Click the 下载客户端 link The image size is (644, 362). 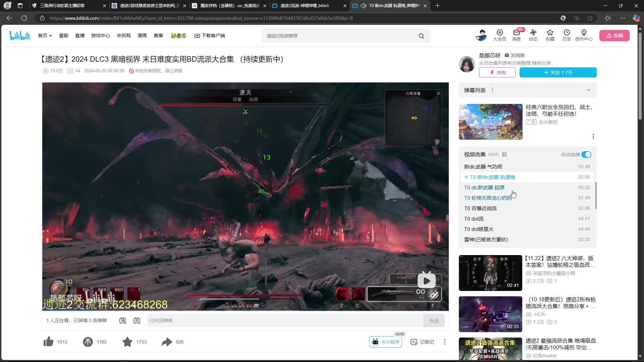click(x=210, y=36)
